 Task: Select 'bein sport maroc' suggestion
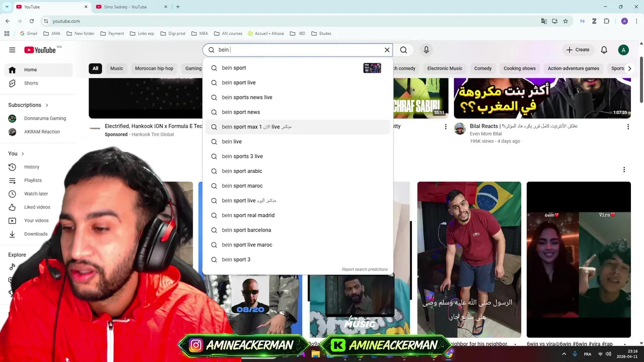coord(297,186)
